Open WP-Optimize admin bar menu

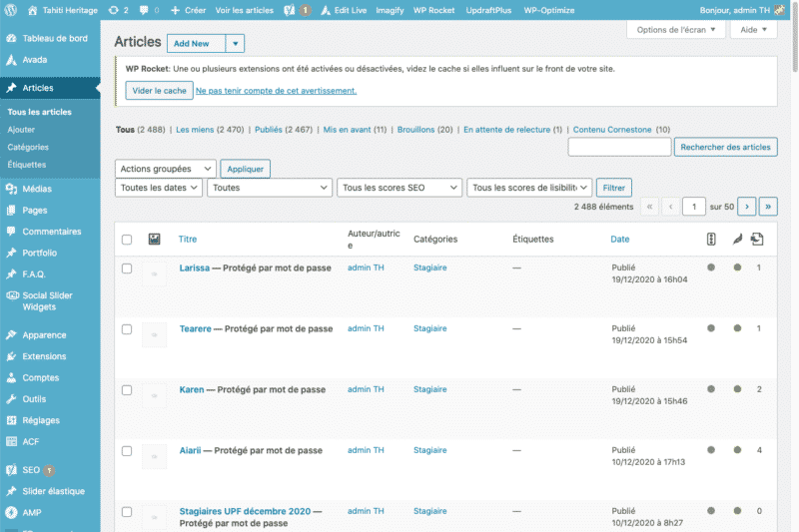pyautogui.click(x=548, y=10)
